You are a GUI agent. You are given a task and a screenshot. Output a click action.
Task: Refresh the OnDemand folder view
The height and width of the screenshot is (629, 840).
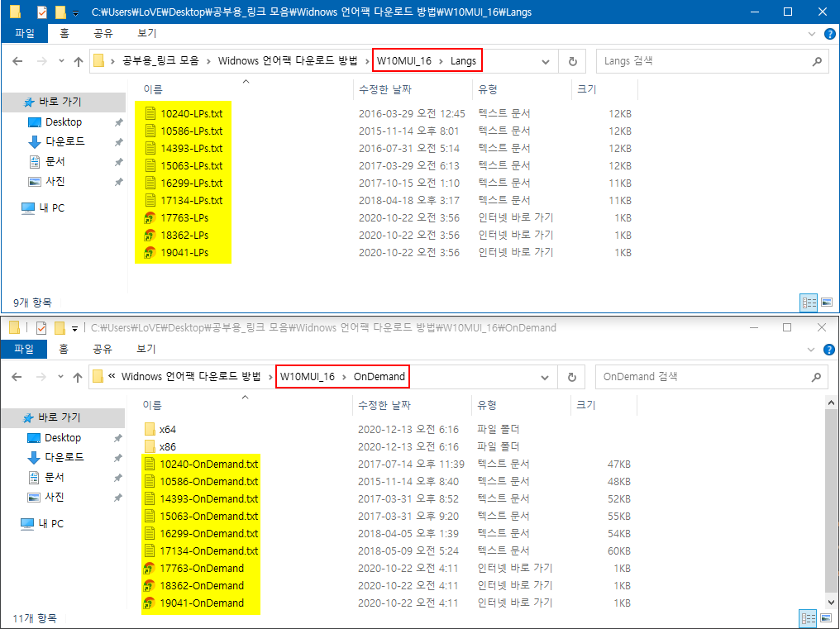point(571,377)
